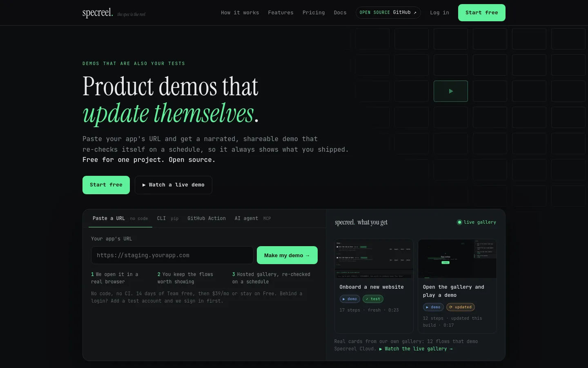Click the demo tag on Open the gallery card
The image size is (588, 368).
pyautogui.click(x=433, y=307)
